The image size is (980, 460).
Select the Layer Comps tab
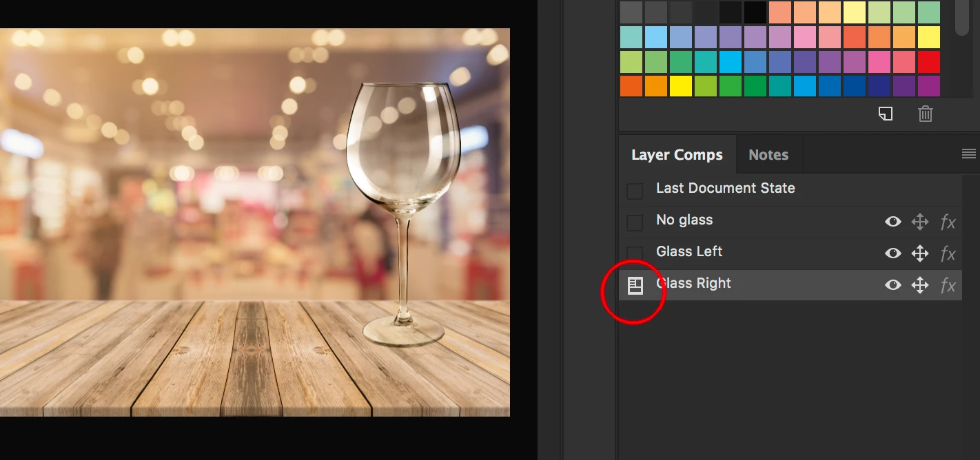coord(677,155)
